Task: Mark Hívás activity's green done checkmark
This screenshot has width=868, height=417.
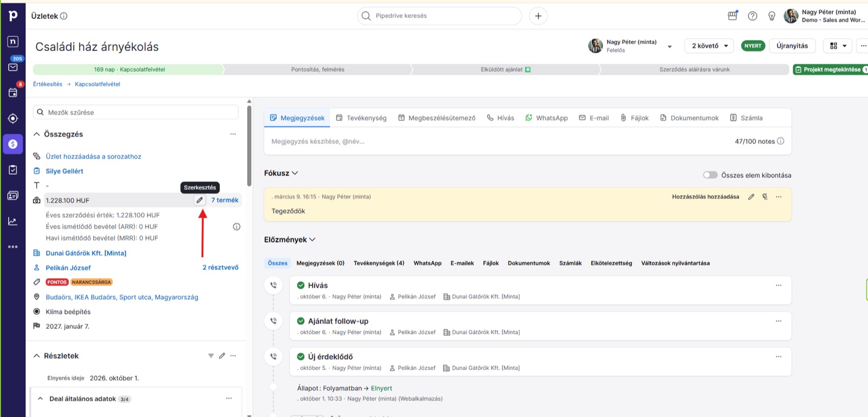Action: 301,285
